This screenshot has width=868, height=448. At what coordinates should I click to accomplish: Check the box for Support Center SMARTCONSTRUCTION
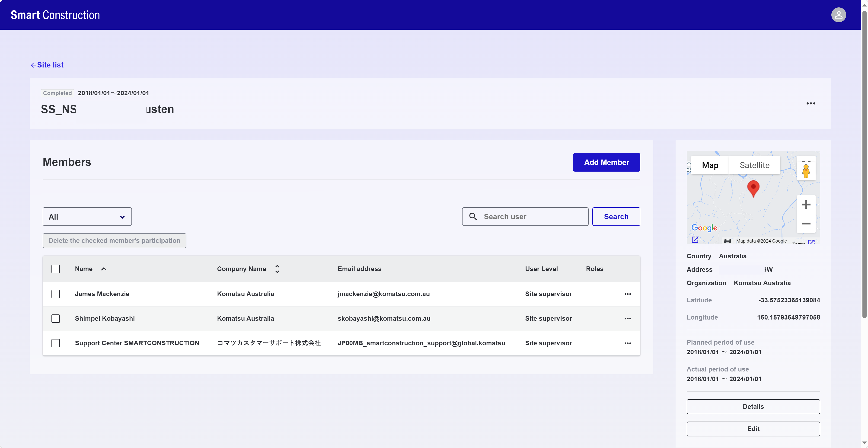[56, 343]
